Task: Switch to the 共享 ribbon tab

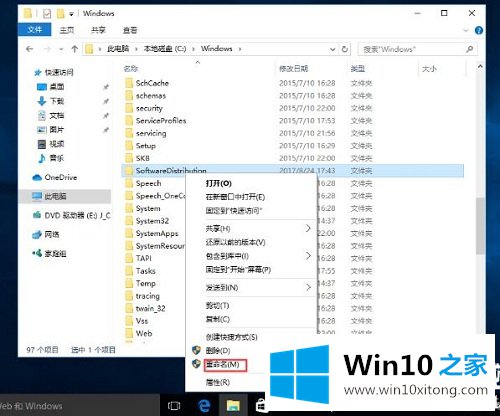Action: (98, 30)
